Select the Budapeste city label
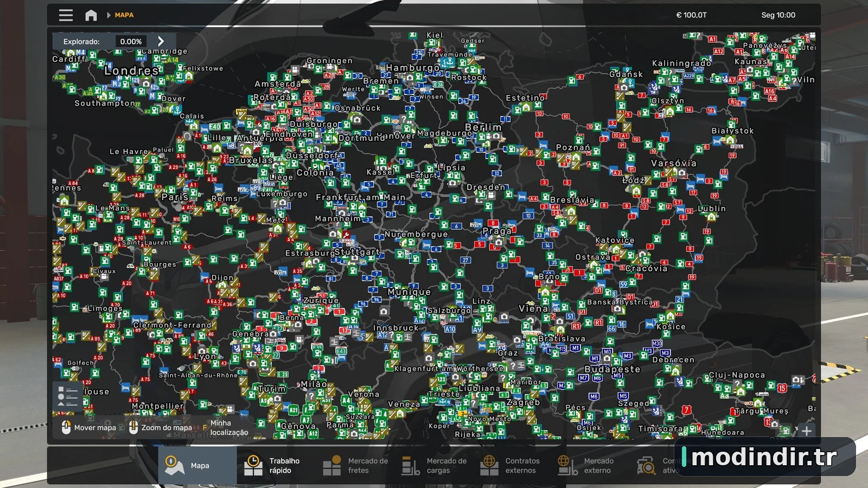Screen dimensions: 868x488 [x=612, y=369]
